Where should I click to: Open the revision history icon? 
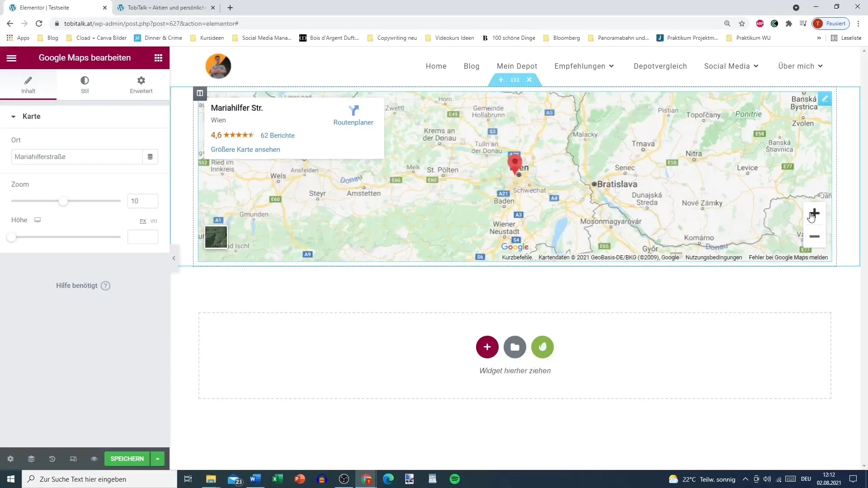[52, 459]
